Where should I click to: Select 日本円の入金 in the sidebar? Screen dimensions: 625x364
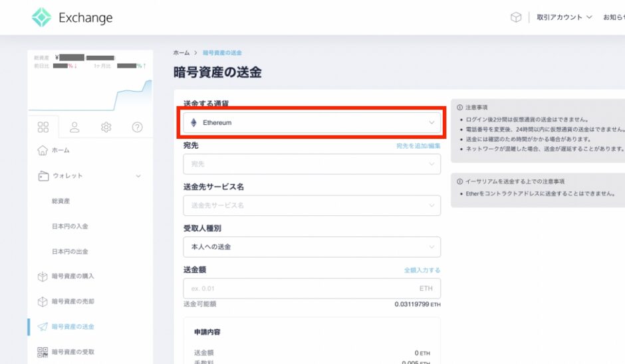(70, 227)
